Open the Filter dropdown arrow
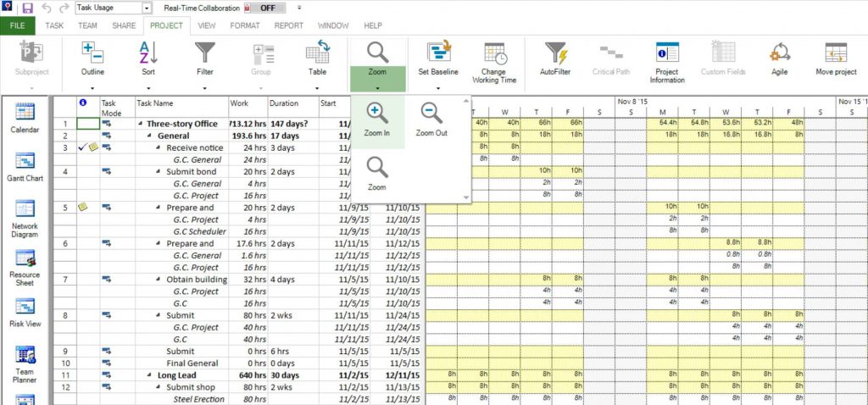The height and width of the screenshot is (405, 868). tap(205, 88)
